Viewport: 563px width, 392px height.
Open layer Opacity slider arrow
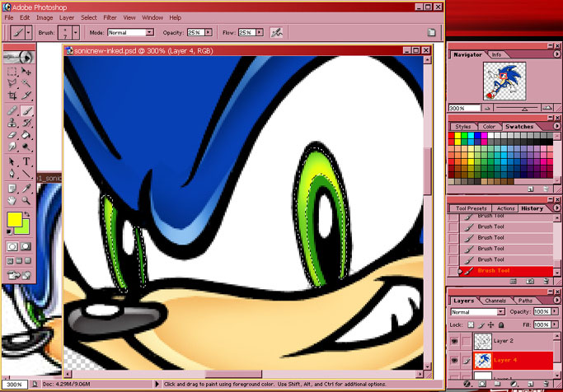click(x=555, y=311)
